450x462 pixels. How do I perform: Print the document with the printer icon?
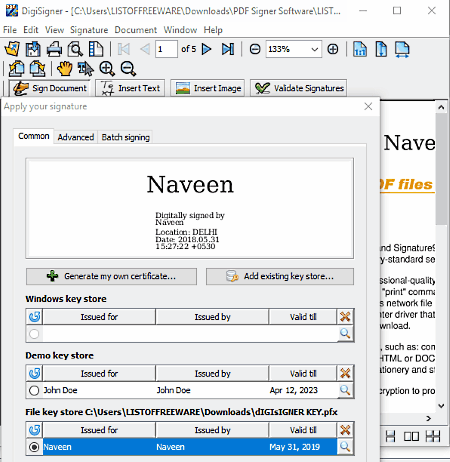[54, 49]
